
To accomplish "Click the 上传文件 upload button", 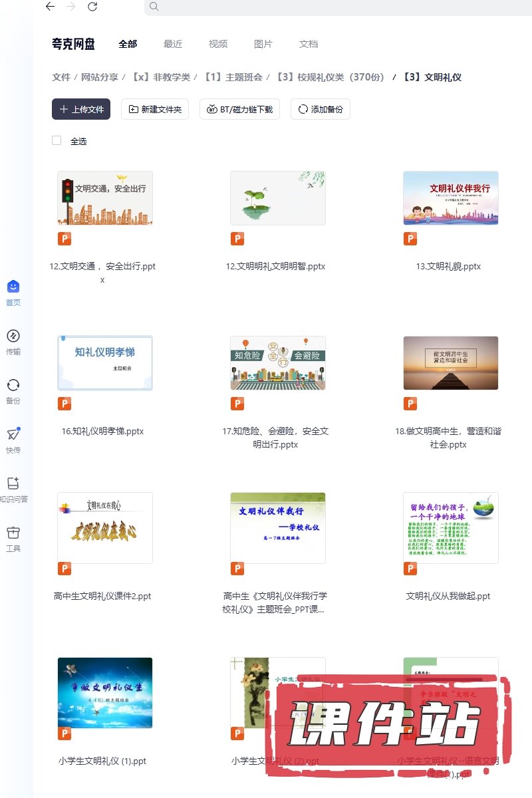I will pos(81,109).
